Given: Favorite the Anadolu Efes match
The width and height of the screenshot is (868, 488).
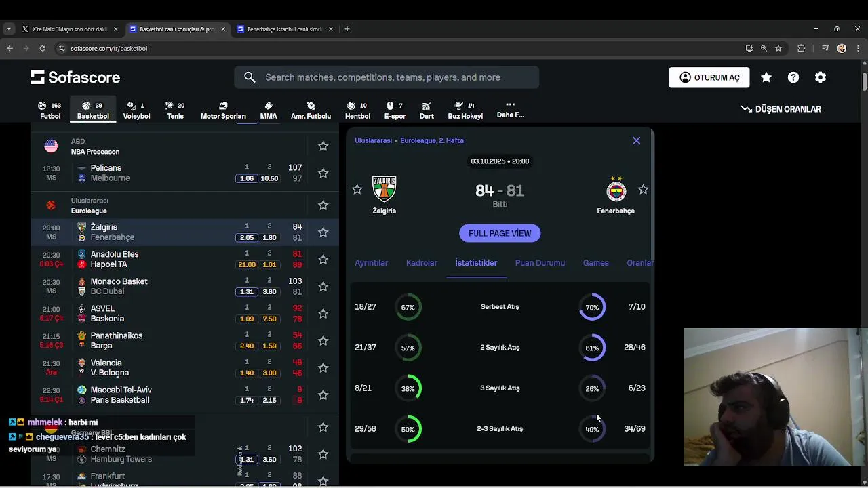Looking at the screenshot, I should 323,260.
